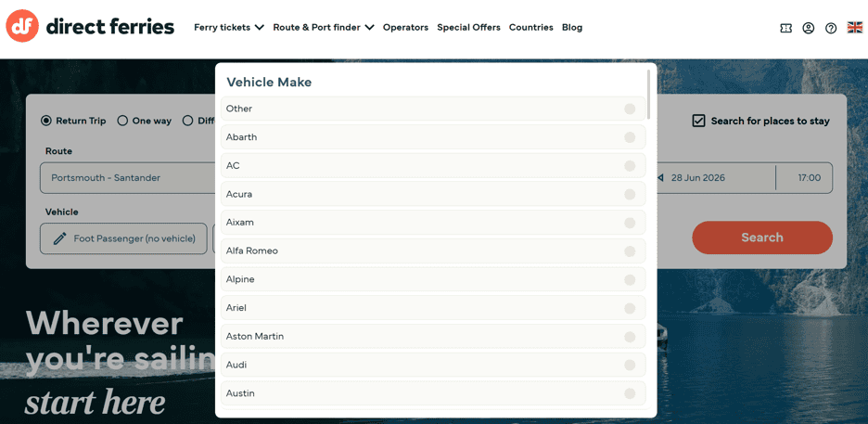
Task: Toggle Search for places to stay checkbox
Action: pyautogui.click(x=698, y=121)
